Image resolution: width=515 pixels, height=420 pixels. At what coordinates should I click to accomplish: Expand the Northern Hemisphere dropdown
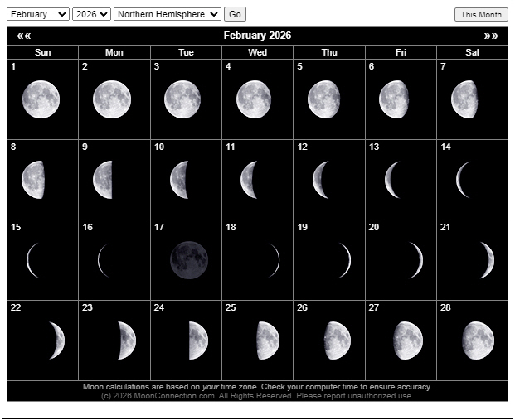(x=168, y=14)
